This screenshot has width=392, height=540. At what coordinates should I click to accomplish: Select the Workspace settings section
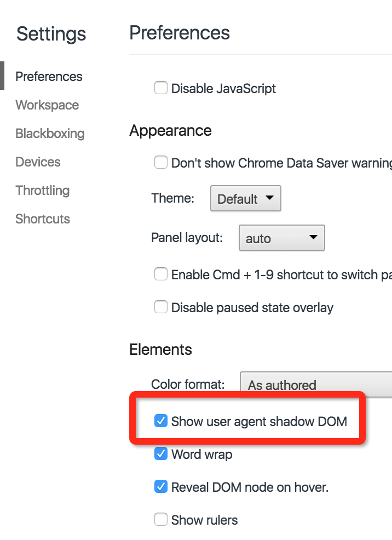(47, 105)
